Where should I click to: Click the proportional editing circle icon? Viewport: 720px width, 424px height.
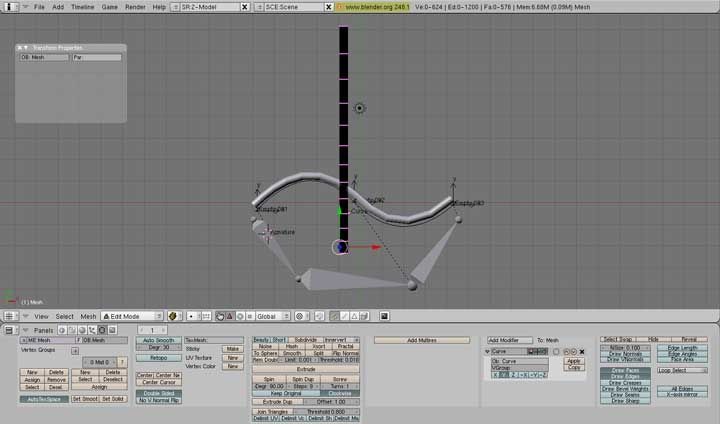click(x=300, y=316)
